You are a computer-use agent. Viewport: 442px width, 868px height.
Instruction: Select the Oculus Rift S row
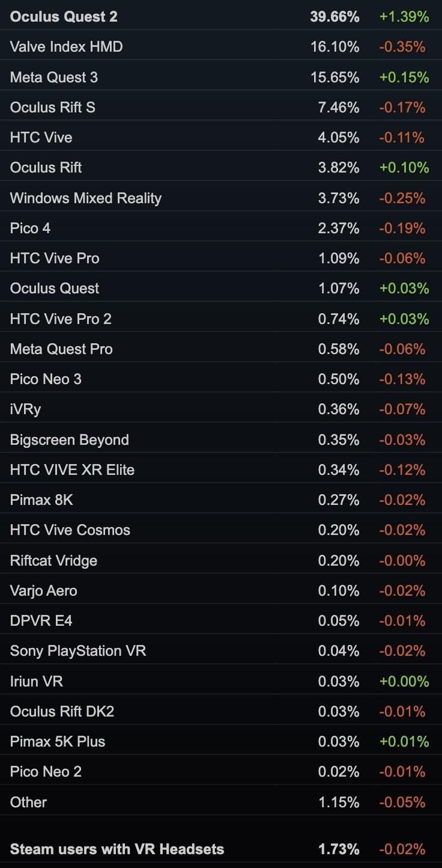tap(53, 108)
